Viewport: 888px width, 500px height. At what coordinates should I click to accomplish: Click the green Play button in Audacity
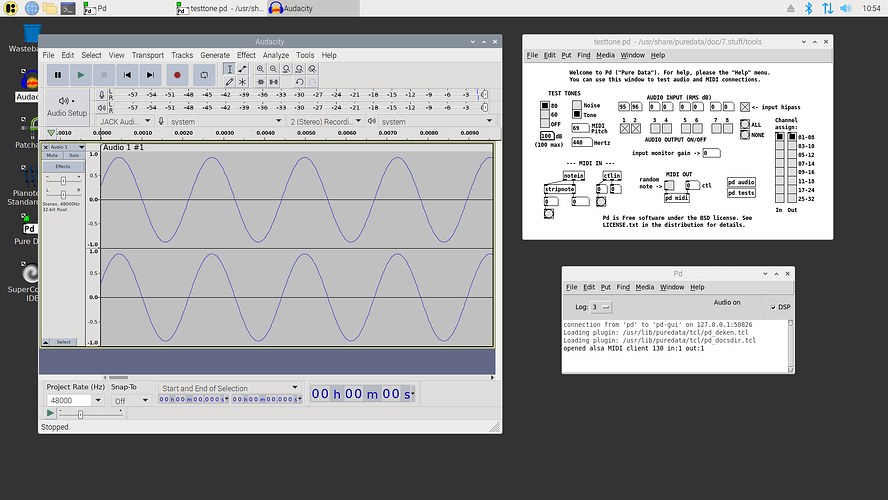coord(81,75)
